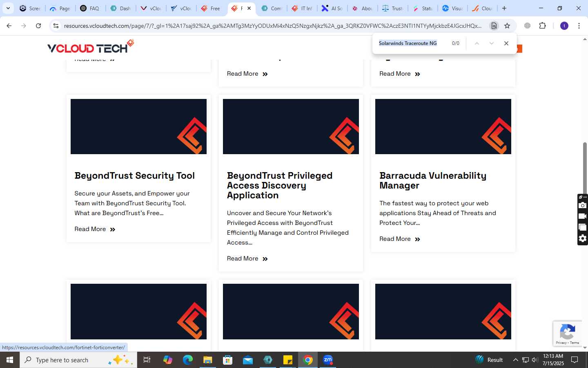Switch to the Trust tab
The height and width of the screenshot is (368, 588).
[393, 8]
